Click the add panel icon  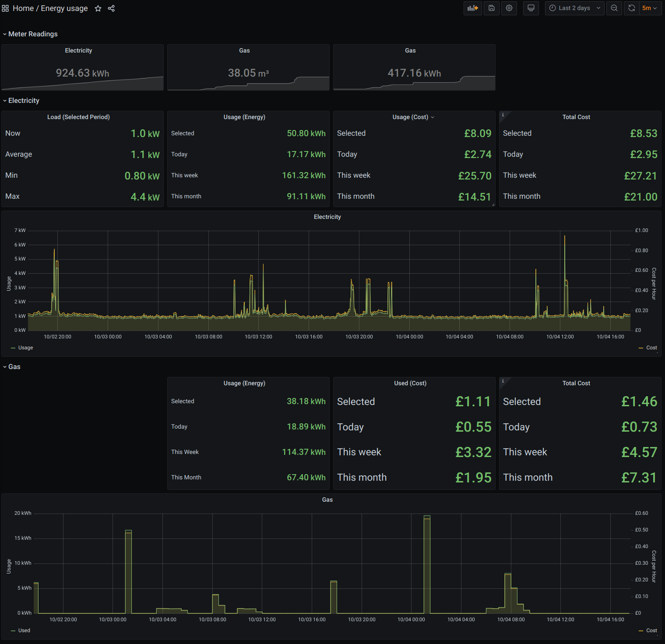472,8
